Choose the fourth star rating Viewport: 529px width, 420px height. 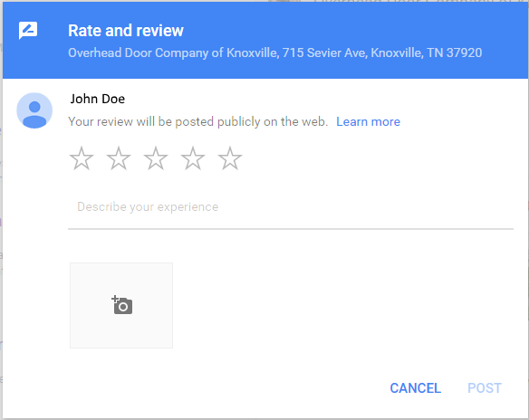pos(193,158)
